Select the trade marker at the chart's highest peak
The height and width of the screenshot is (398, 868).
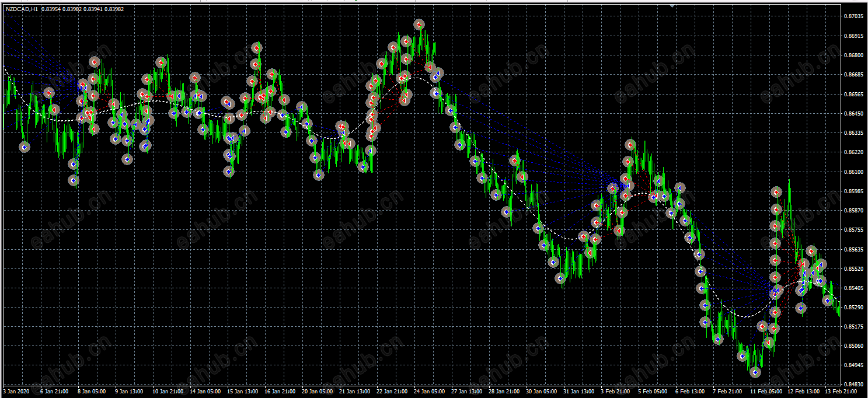(x=419, y=25)
